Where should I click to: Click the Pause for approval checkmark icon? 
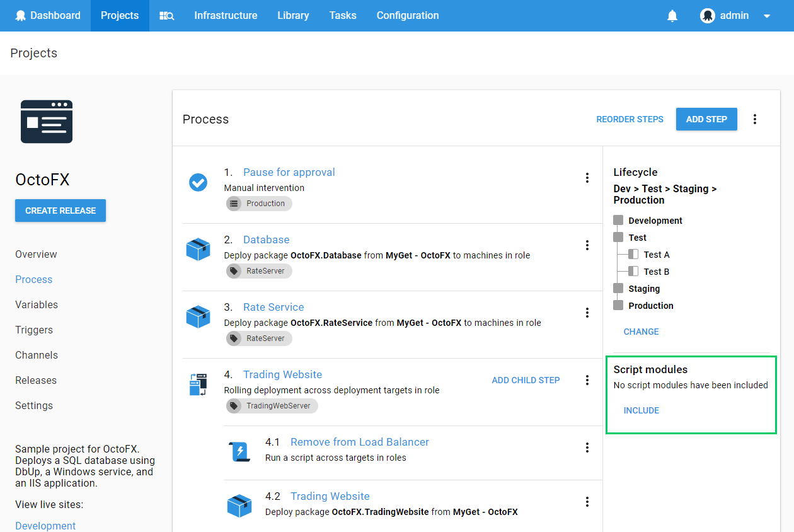tap(198, 183)
